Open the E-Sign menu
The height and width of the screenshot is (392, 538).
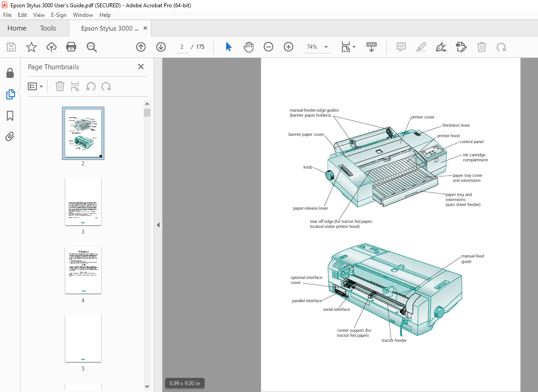pyautogui.click(x=59, y=15)
